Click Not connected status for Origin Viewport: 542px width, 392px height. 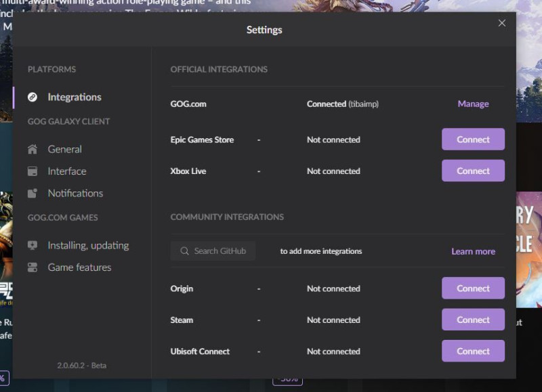click(333, 288)
